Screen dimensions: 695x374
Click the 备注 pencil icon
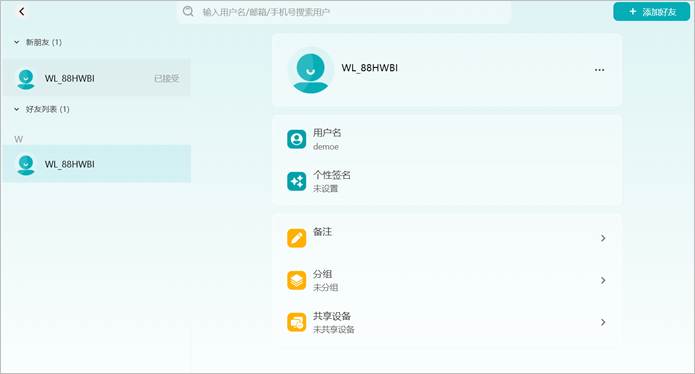(x=297, y=238)
